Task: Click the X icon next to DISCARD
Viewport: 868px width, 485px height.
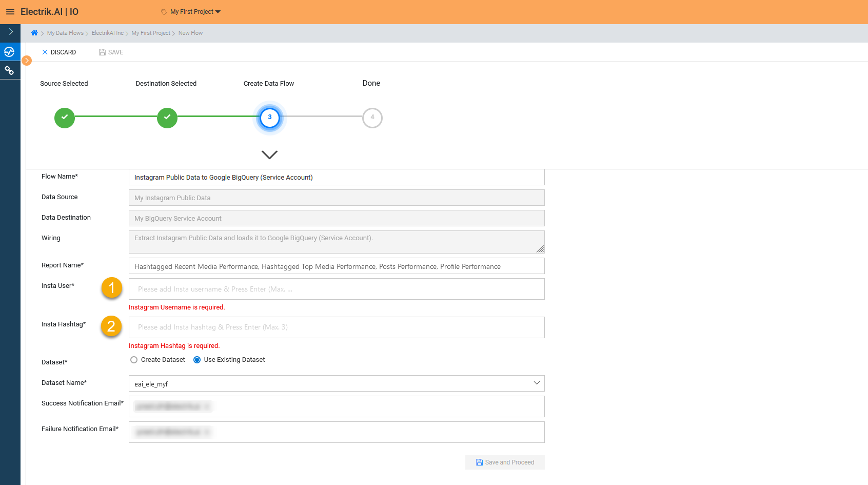Action: [x=45, y=52]
